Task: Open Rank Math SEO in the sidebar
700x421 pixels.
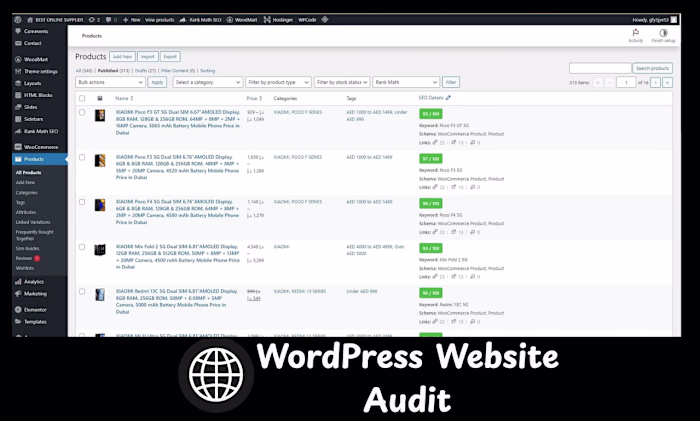Action: pos(41,131)
